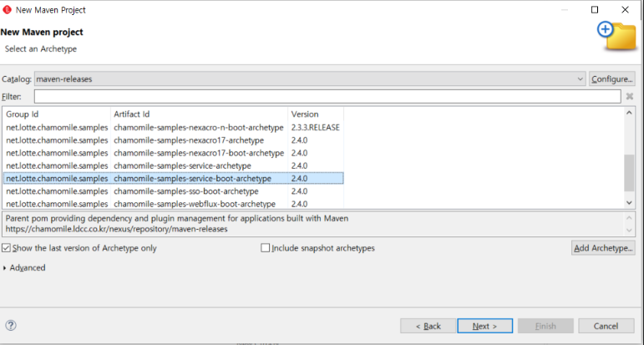Open the Catalog dropdown

[580, 79]
